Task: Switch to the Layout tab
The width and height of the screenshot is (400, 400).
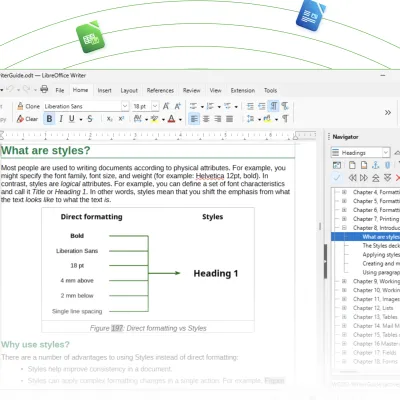Action: 129,90
